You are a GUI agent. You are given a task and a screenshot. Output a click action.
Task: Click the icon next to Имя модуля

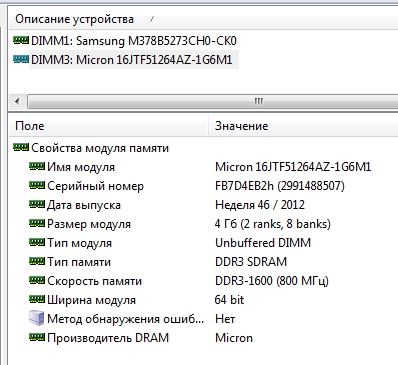[37, 166]
